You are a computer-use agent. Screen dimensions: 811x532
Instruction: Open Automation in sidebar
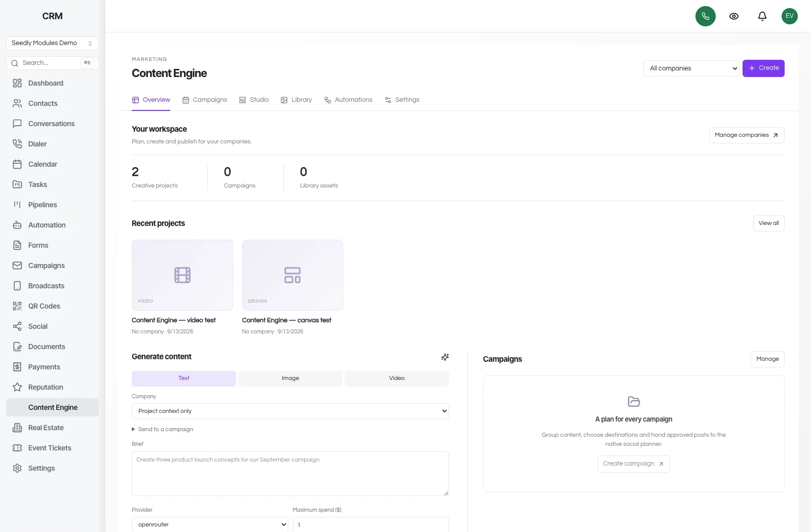tap(52, 225)
